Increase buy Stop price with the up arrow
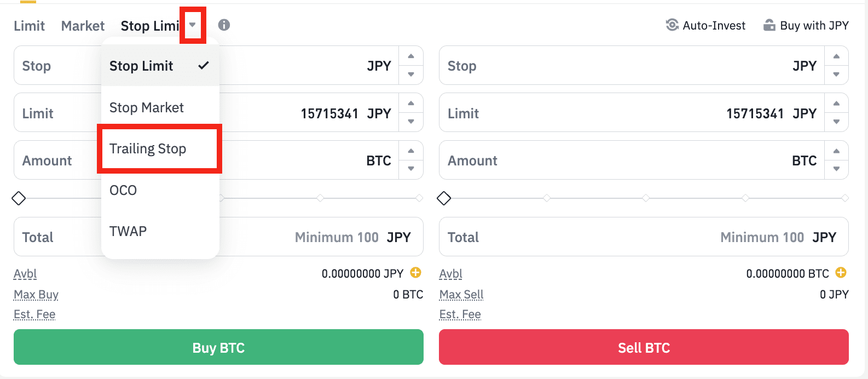The image size is (868, 379). coord(411,56)
